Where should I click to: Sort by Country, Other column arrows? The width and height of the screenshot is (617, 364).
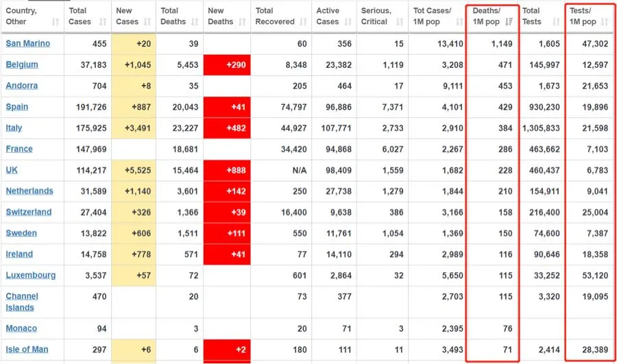(56, 22)
